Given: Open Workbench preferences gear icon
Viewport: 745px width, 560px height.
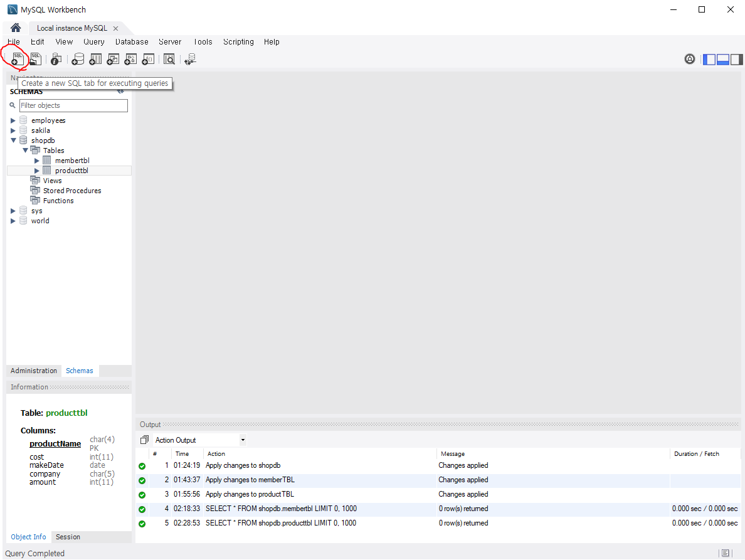Looking at the screenshot, I should [690, 59].
